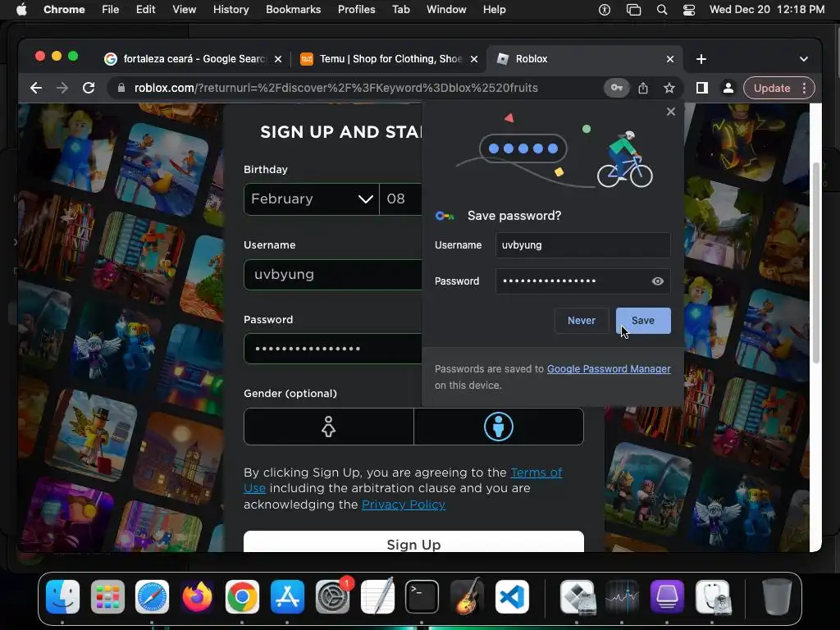Click the password key icon in address bar
The height and width of the screenshot is (630, 840).
tap(617, 88)
